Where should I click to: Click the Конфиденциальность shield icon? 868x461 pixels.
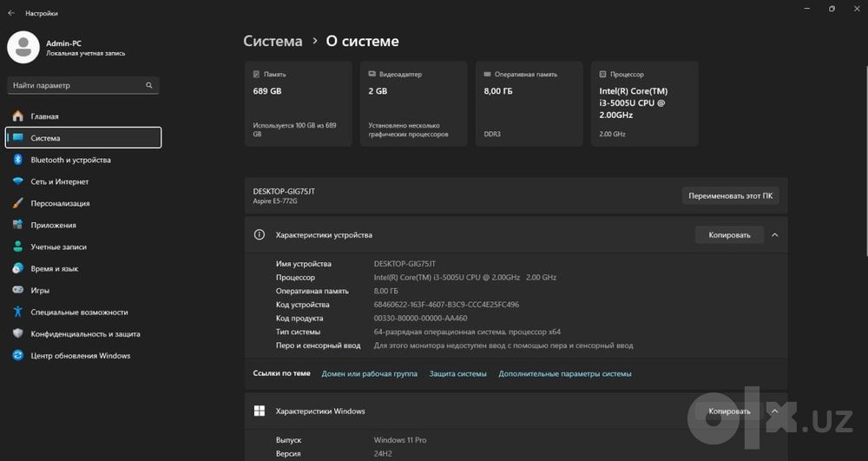pos(18,333)
